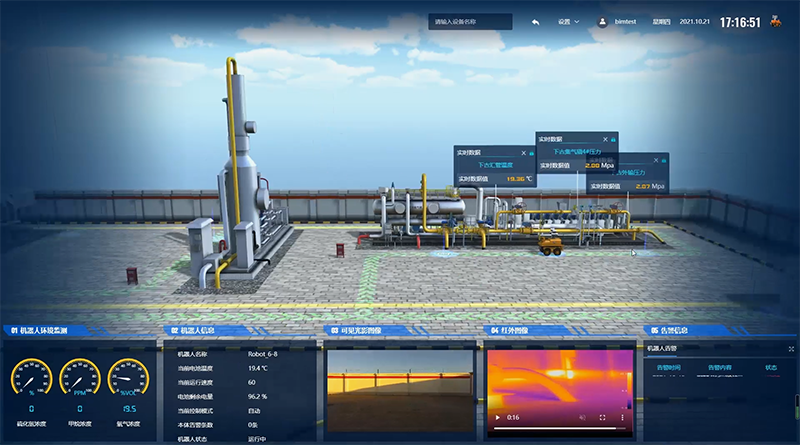800x445 pixels.
Task: Seek on the infrared video progress bar
Action: (x=560, y=428)
